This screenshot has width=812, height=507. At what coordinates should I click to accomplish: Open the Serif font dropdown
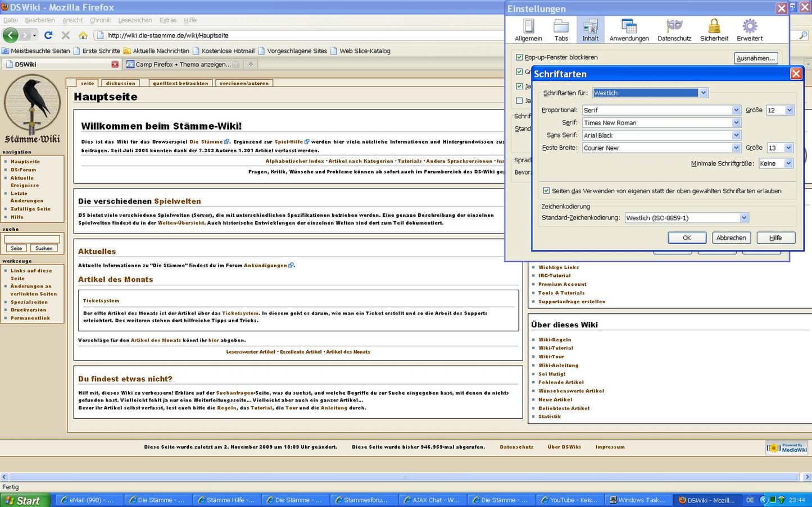pos(736,123)
